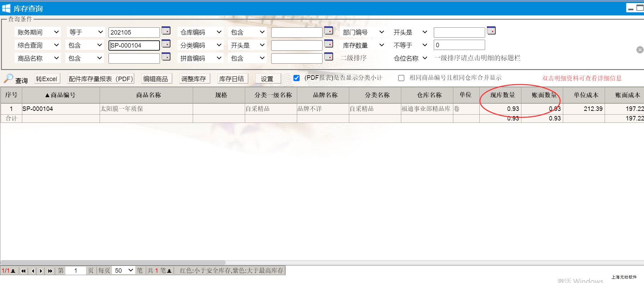Change the 每页 50 rows dropdown
This screenshot has height=283, width=644.
click(x=124, y=270)
